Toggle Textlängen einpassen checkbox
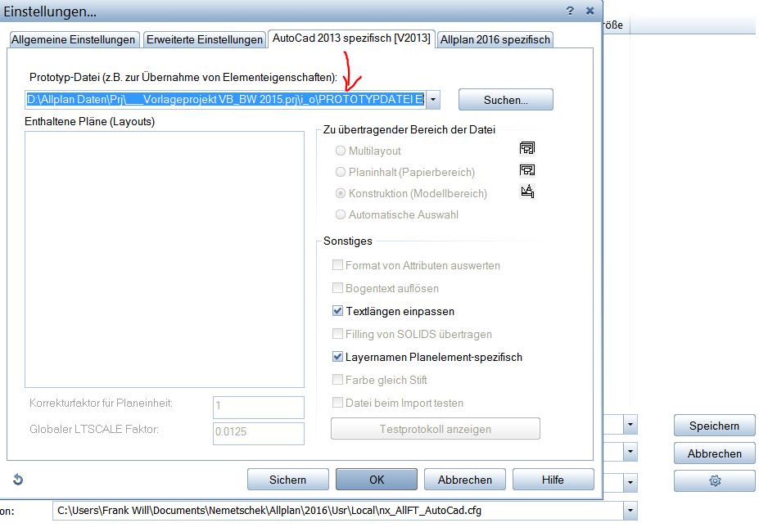Image resolution: width=759 pixels, height=532 pixels. click(x=338, y=311)
